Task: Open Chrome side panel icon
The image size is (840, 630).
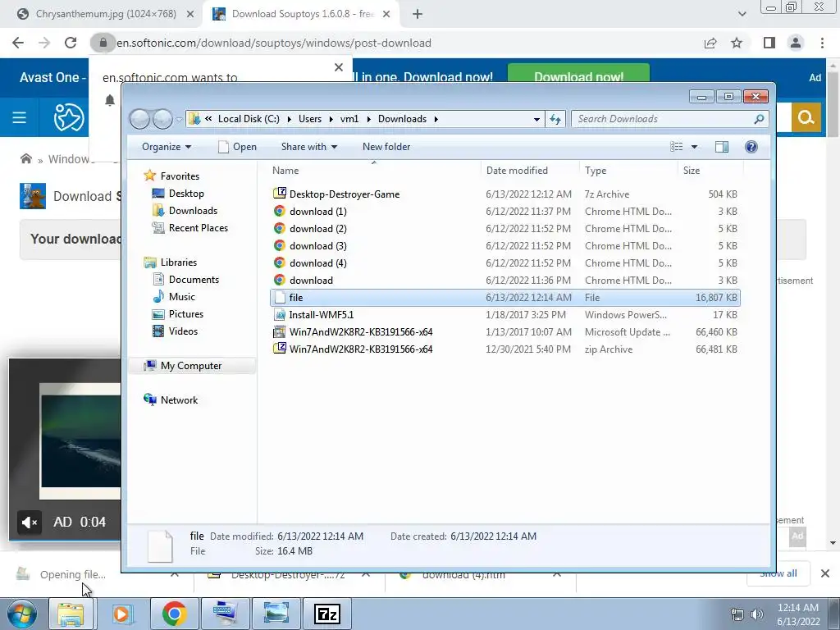Action: point(769,43)
